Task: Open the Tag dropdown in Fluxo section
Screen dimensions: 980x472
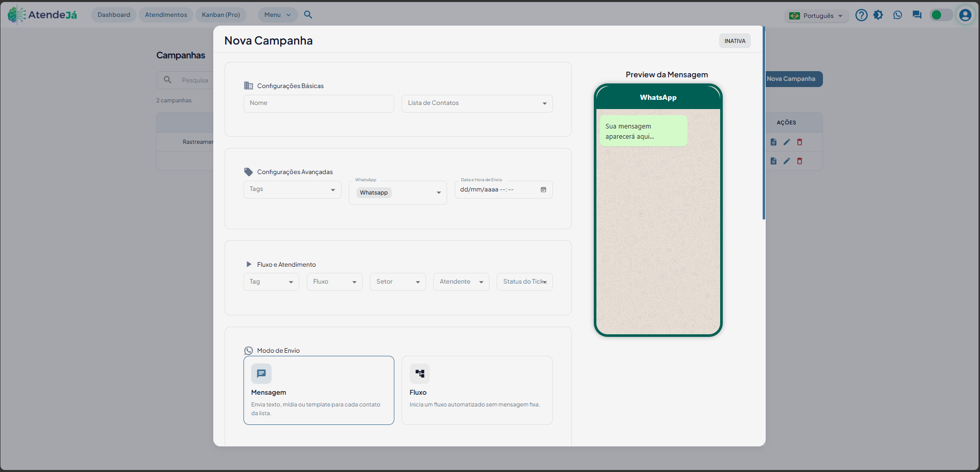Action: pos(271,282)
